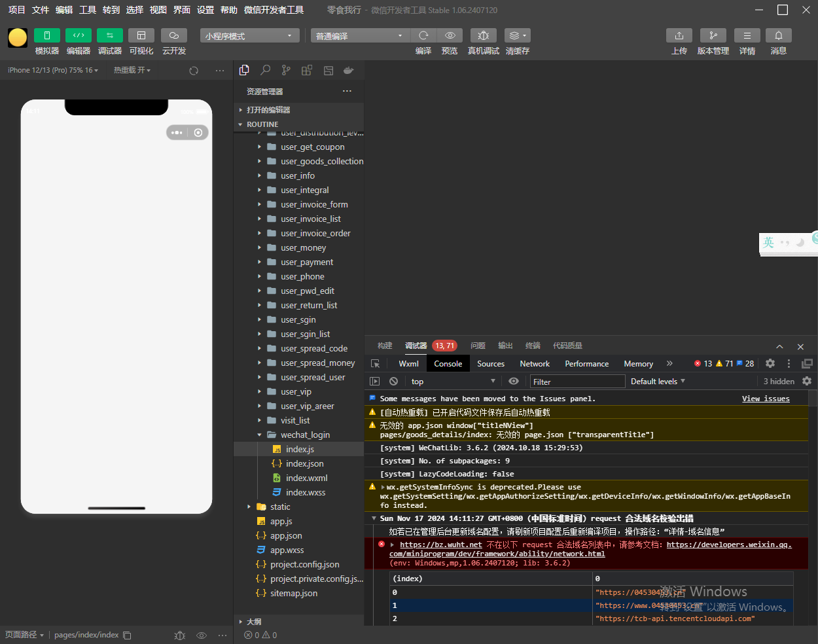
Task: Open the search icon in sidebar
Action: 266,70
